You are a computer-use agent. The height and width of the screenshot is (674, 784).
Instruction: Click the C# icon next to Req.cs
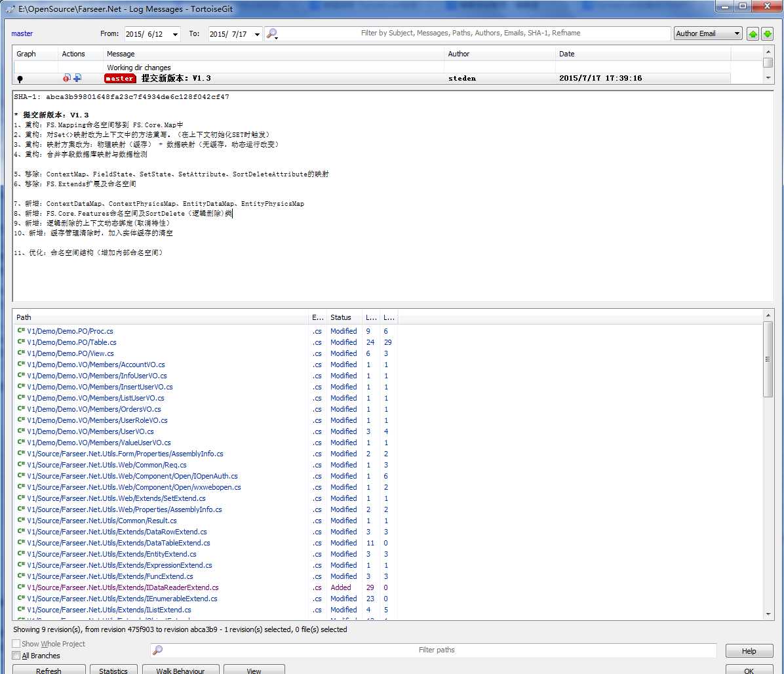click(21, 464)
